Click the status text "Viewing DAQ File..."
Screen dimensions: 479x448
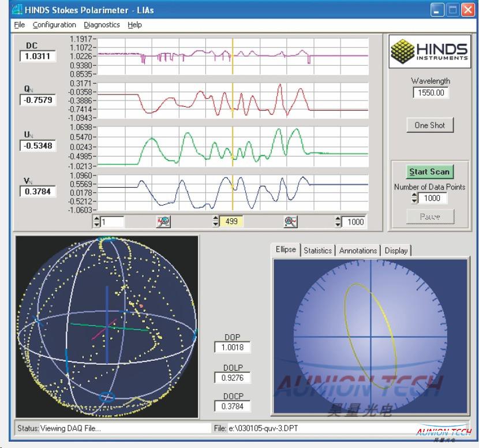[70, 428]
